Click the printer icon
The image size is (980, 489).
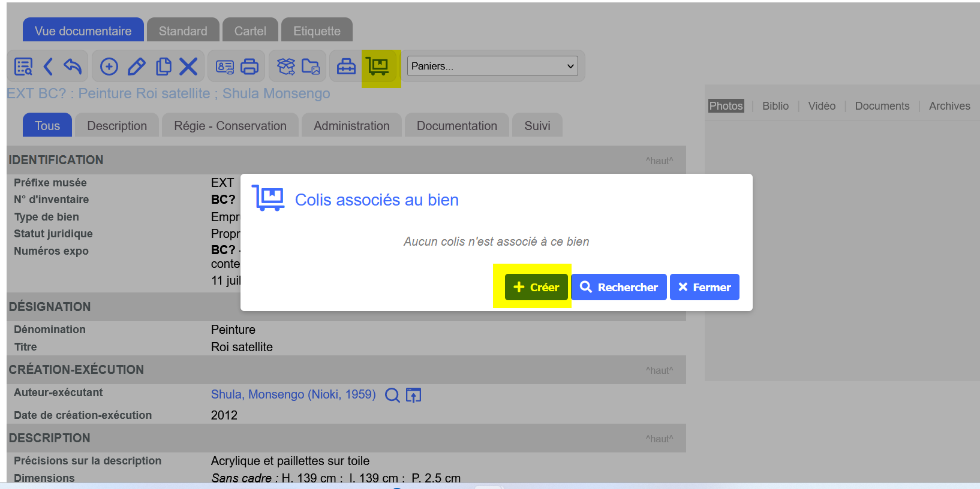coord(249,67)
